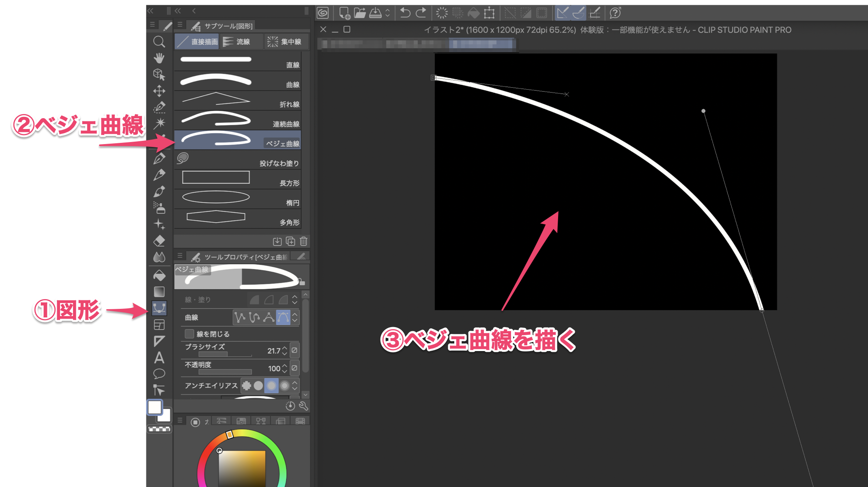Toggle Snap to ruler
868x487 pixels.
click(x=563, y=13)
